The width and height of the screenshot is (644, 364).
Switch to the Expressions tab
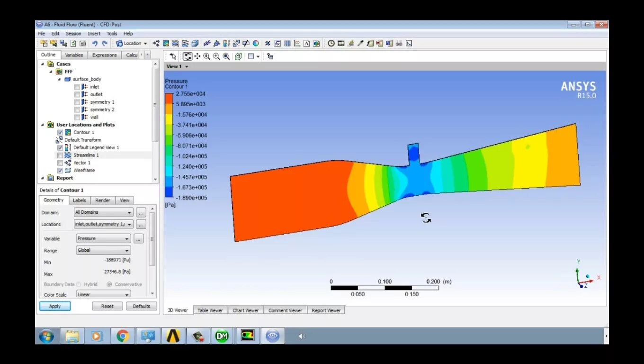click(x=104, y=55)
